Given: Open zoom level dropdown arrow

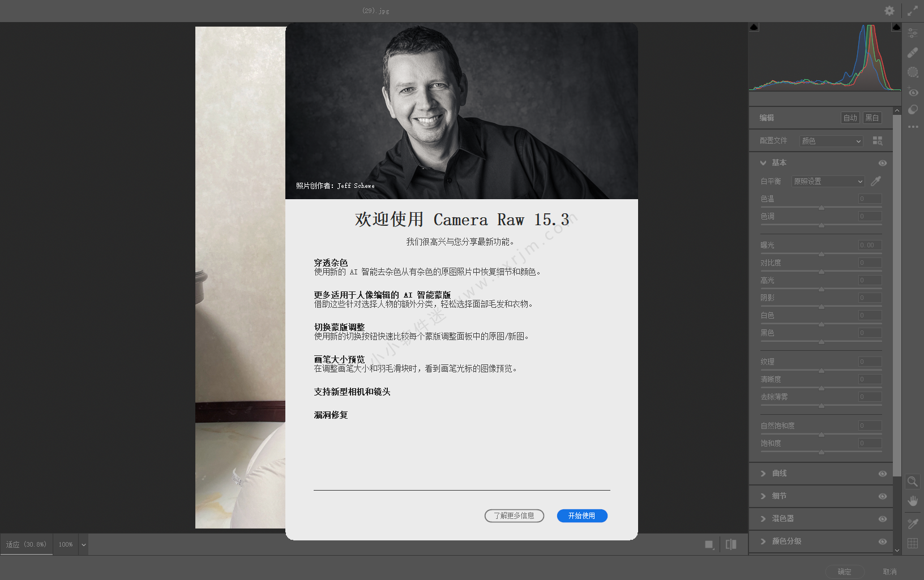Looking at the screenshot, I should click(x=84, y=545).
